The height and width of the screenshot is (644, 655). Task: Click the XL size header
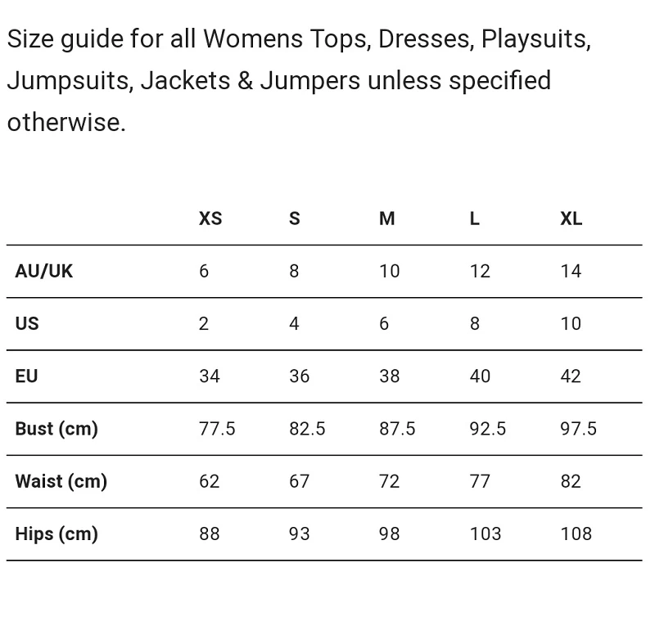571,218
